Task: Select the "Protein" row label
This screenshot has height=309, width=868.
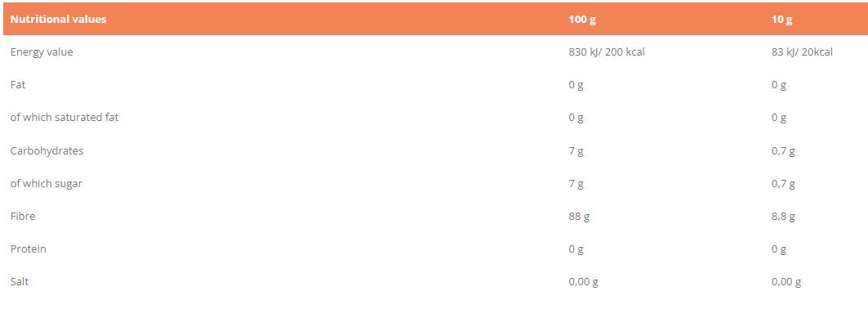Action: (29, 249)
